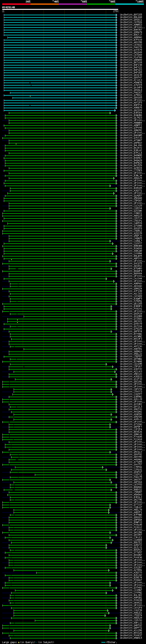Click the purple ~60% identity legend segment

(73, 4)
